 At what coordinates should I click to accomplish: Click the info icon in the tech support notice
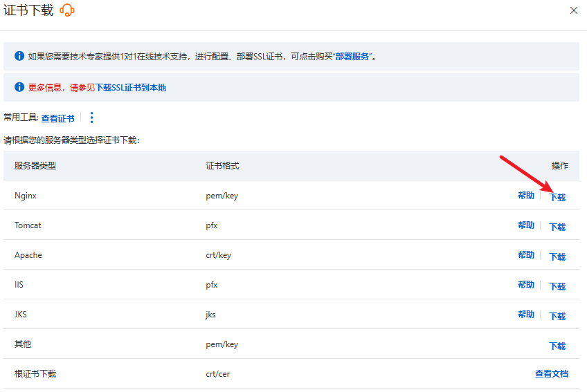point(19,56)
